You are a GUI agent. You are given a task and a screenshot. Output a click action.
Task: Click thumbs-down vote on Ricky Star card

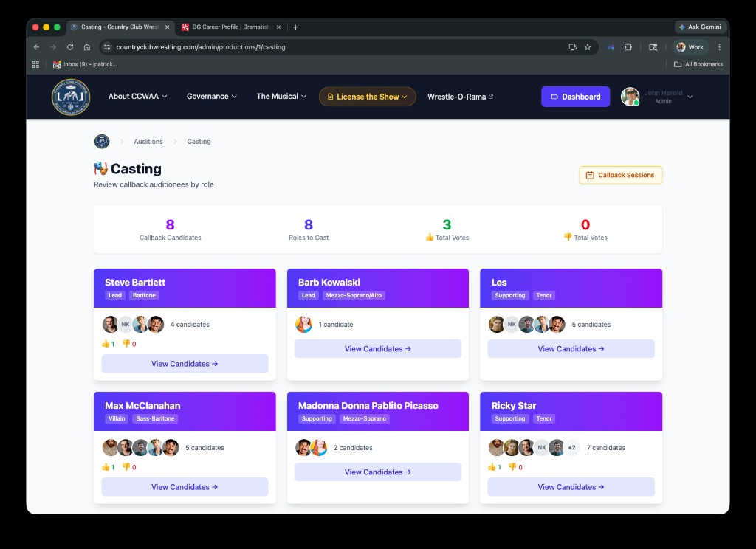(515, 467)
